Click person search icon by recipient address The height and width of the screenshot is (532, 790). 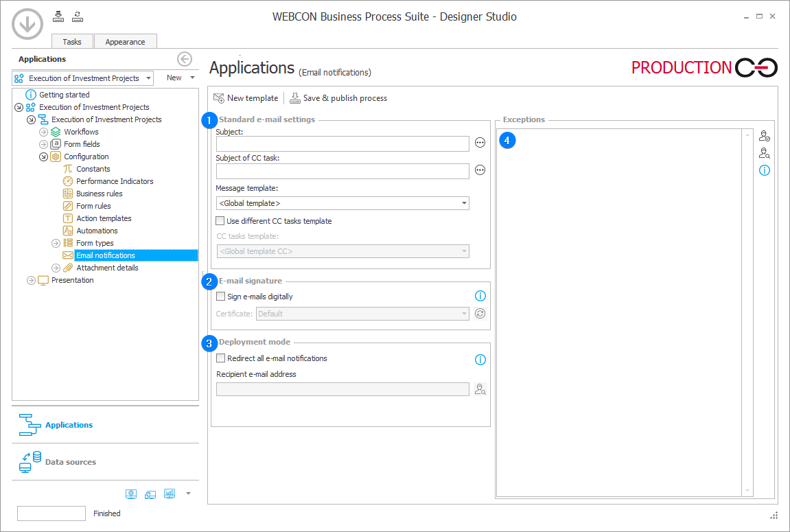(x=480, y=389)
